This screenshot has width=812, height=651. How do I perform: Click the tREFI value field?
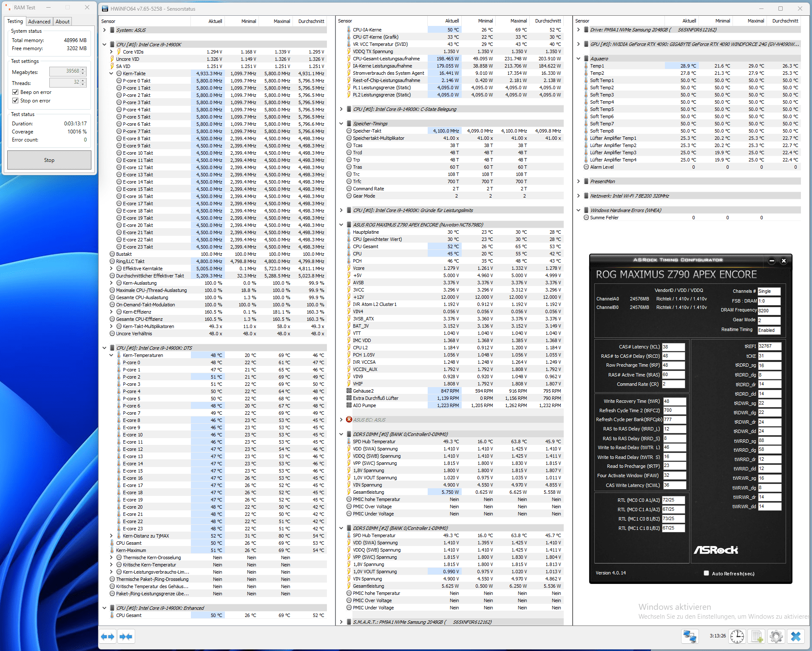[x=769, y=346]
